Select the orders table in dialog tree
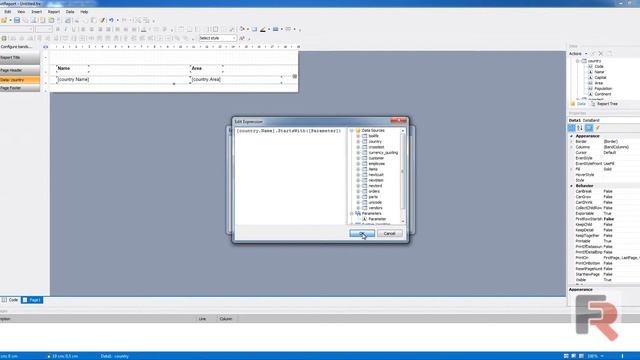This screenshot has width=640, height=360. [374, 191]
